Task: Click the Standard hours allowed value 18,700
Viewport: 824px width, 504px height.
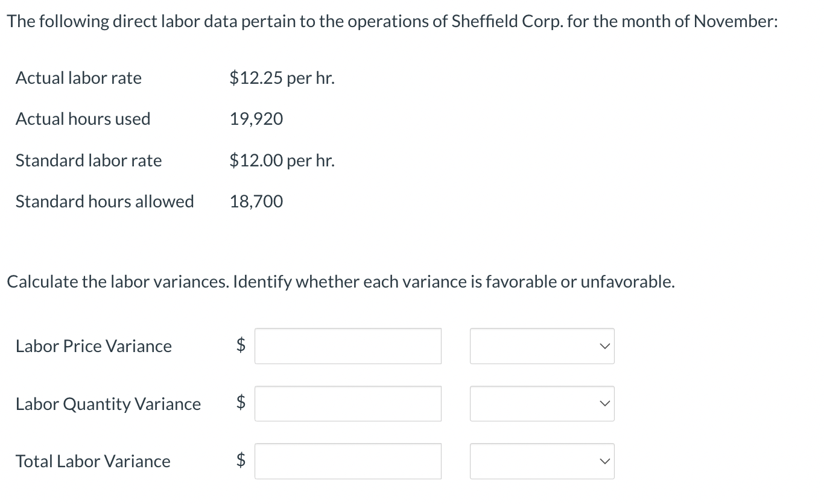Action: pyautogui.click(x=256, y=201)
